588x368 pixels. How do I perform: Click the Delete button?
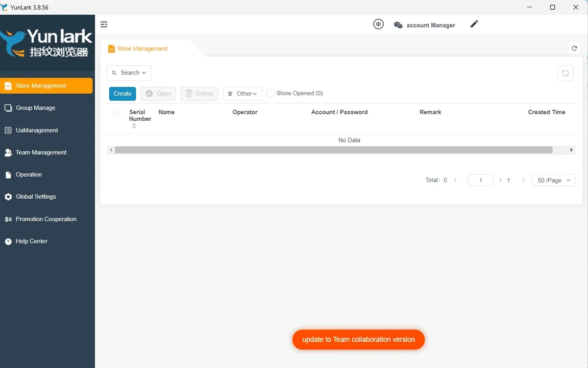pos(199,94)
